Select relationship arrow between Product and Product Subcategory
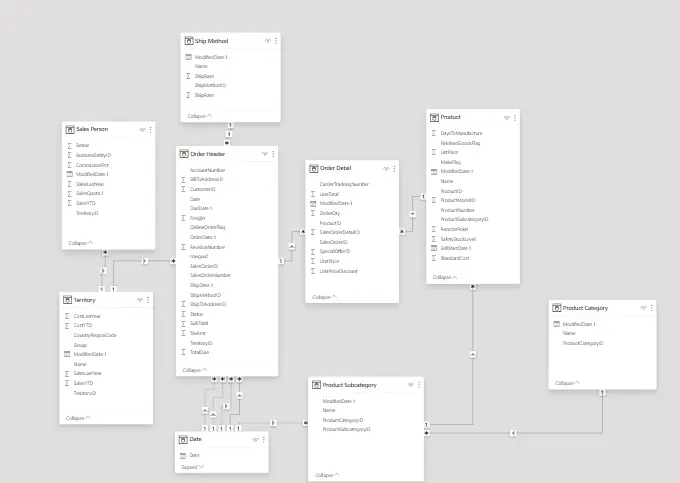This screenshot has height=483, width=680. point(473,354)
